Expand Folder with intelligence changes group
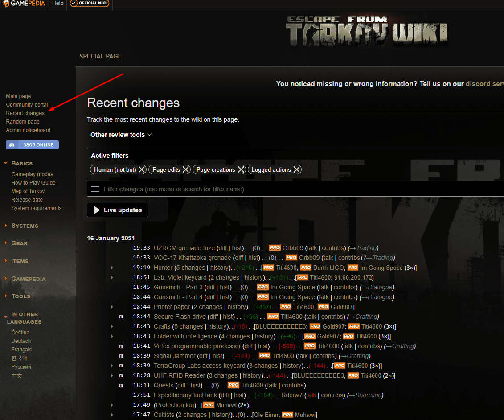The width and height of the screenshot is (504, 420). point(112,336)
